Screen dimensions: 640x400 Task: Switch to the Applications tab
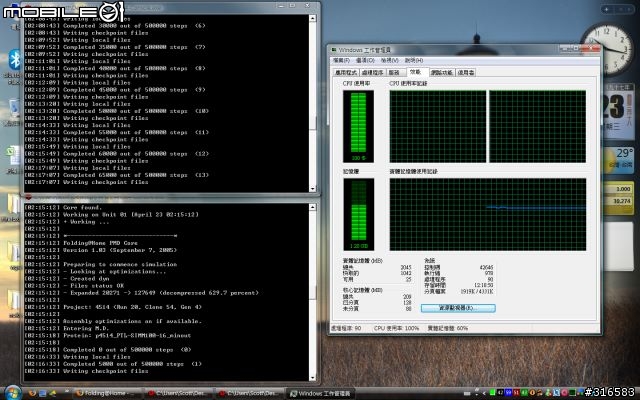coord(346,72)
